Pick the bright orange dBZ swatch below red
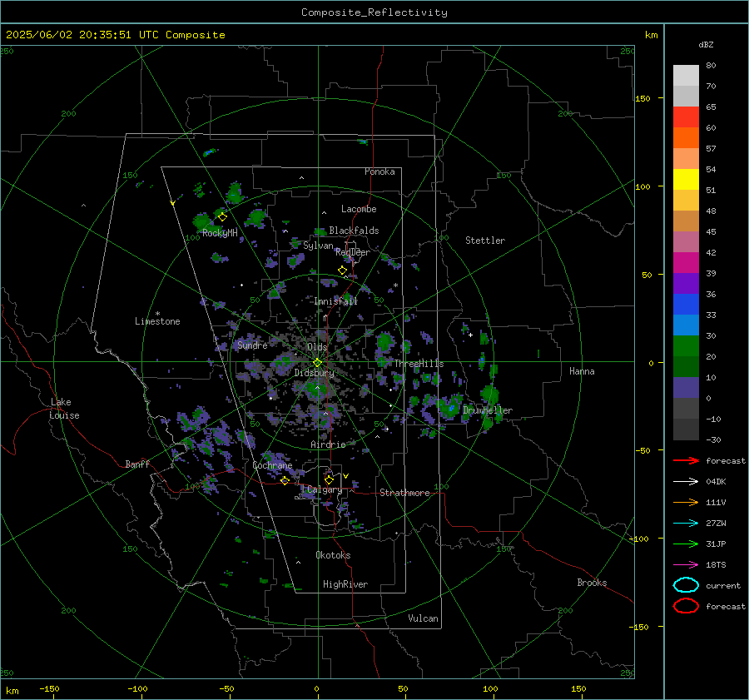 pos(686,137)
